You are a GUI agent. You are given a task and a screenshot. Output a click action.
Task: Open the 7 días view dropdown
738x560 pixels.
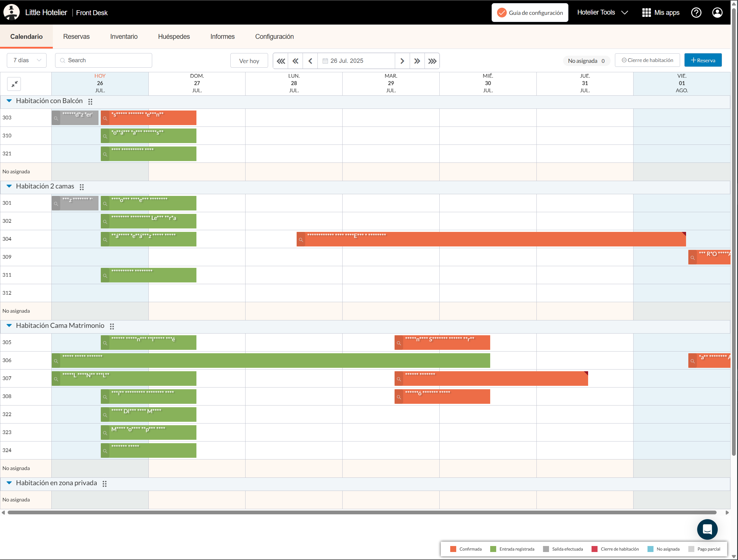27,61
